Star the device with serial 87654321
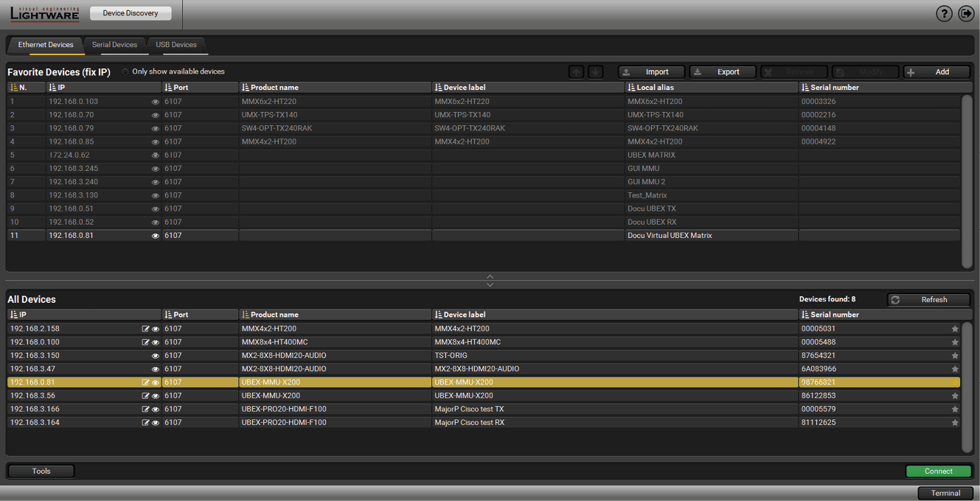Viewport: 980px width, 501px height. point(955,356)
